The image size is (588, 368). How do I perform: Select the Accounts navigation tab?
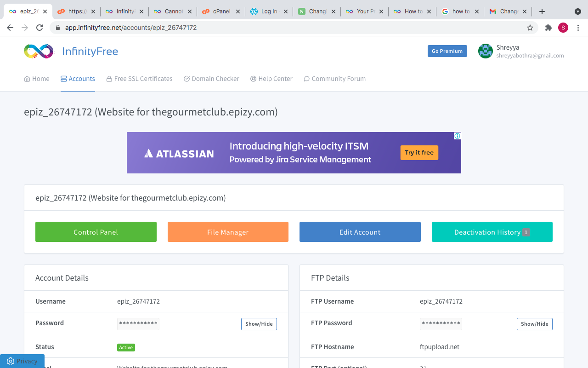coord(78,79)
